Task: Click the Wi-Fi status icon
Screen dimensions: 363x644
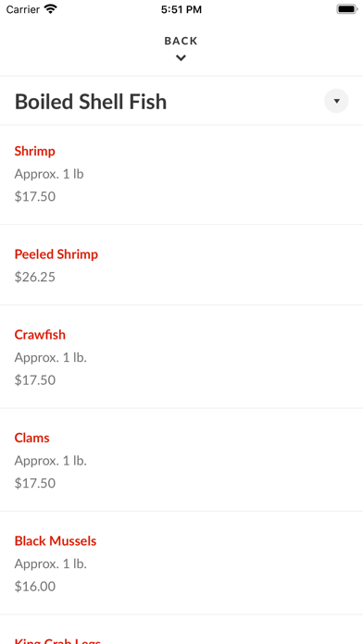Action: point(51,9)
